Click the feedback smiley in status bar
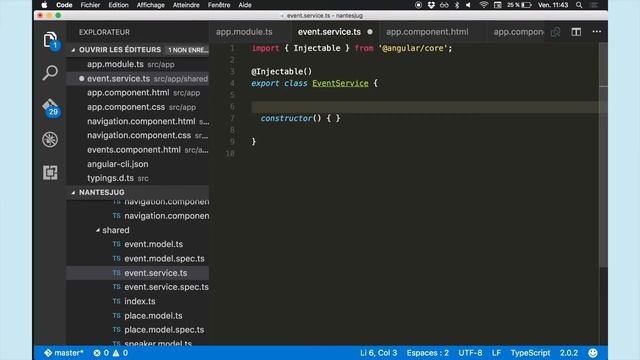The height and width of the screenshot is (360, 640). click(x=593, y=353)
